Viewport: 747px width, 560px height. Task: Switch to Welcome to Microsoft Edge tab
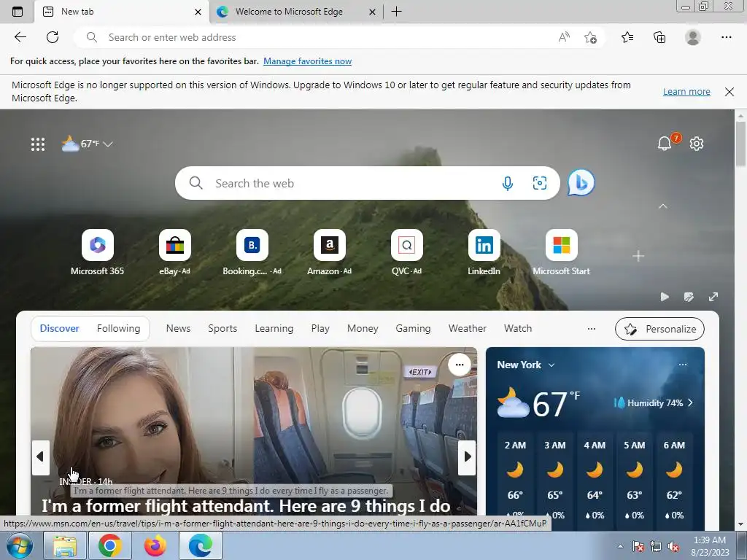(x=295, y=12)
